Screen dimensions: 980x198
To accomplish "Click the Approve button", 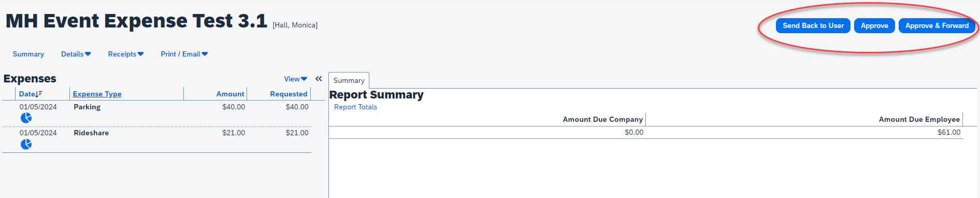I will (x=874, y=25).
